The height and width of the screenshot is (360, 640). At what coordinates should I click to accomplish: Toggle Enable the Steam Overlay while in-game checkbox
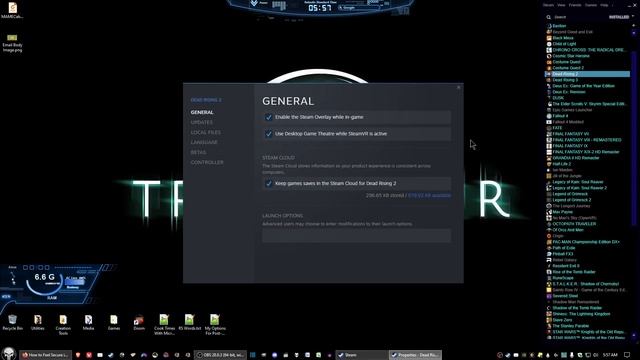[269, 117]
